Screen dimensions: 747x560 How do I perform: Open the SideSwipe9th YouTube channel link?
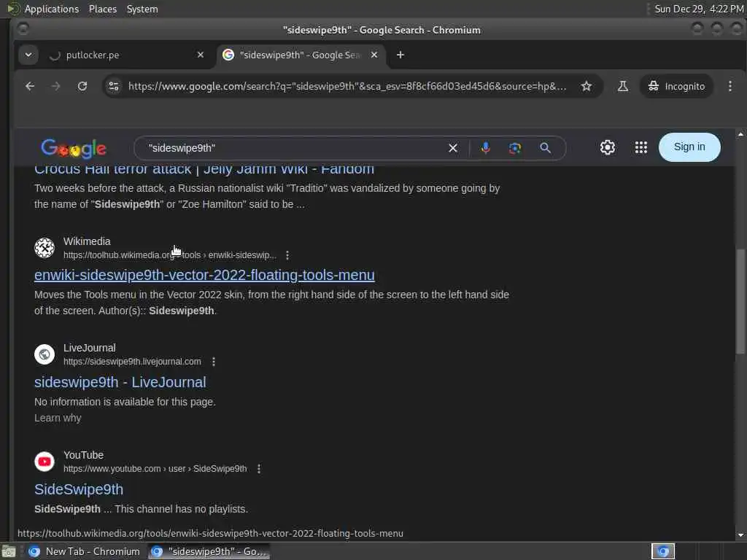point(79,489)
